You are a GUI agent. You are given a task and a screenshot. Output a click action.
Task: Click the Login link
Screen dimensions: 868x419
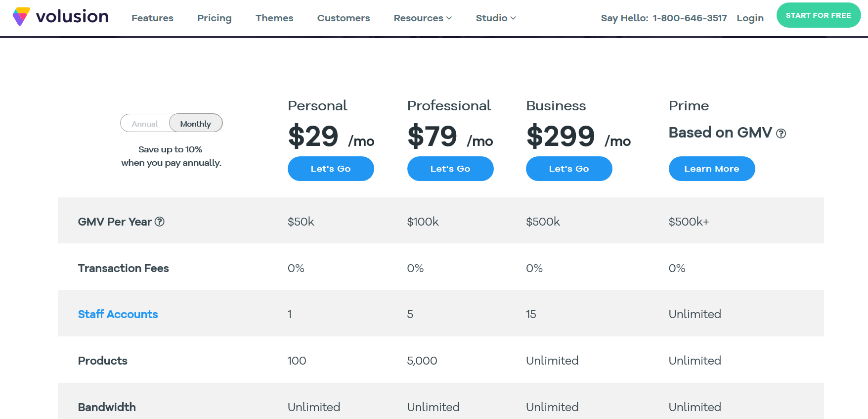750,18
